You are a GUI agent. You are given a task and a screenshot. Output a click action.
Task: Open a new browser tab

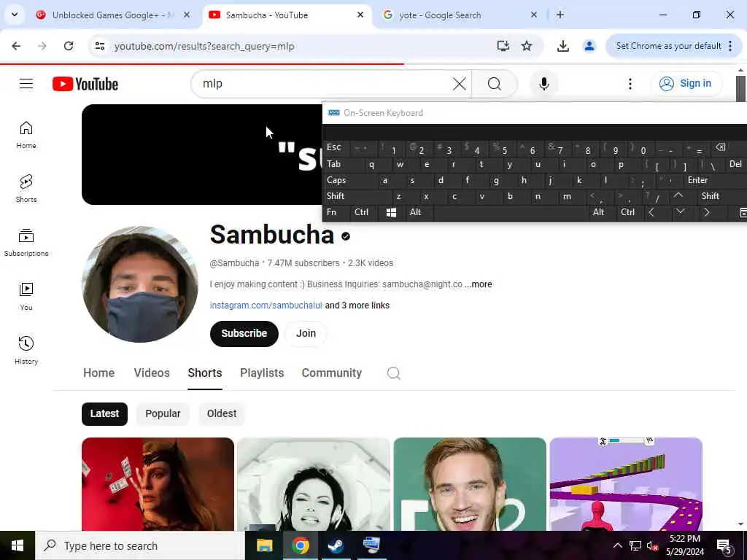pyautogui.click(x=560, y=15)
